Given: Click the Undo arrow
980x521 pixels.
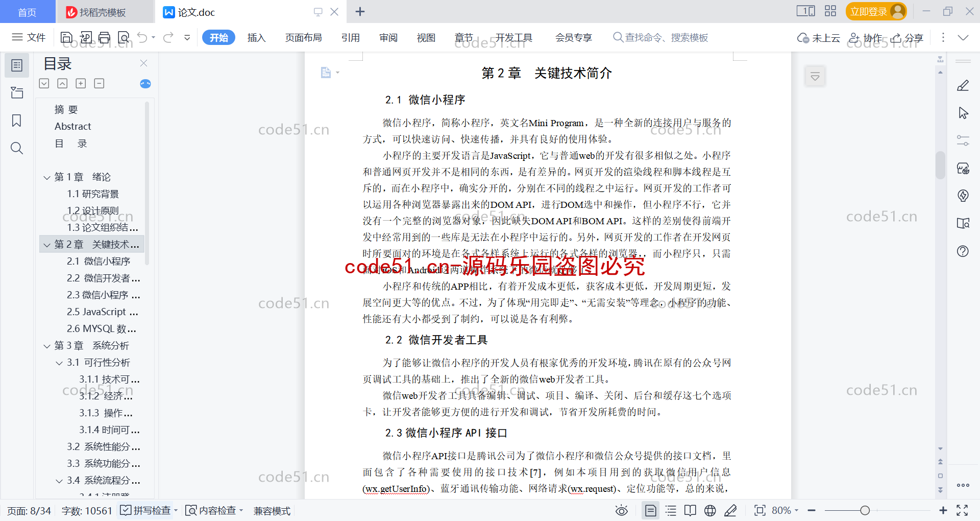Looking at the screenshot, I should click(x=142, y=37).
